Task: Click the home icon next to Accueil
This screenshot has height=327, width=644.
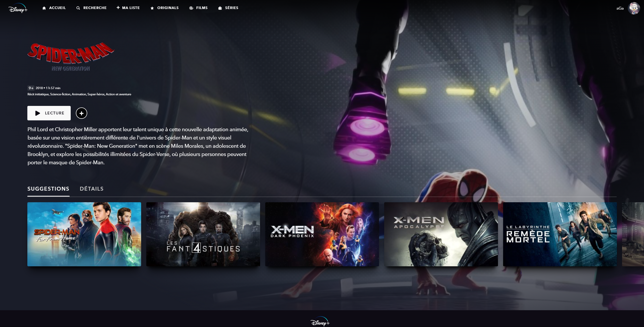Action: (44, 8)
